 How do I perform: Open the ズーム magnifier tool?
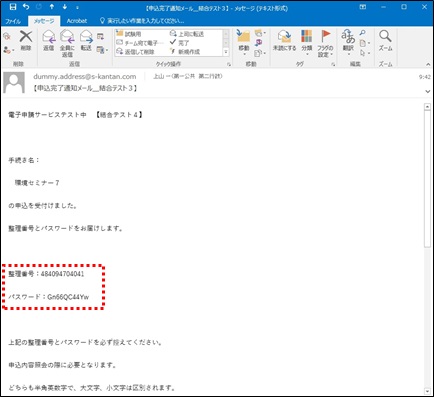pyautogui.click(x=385, y=41)
